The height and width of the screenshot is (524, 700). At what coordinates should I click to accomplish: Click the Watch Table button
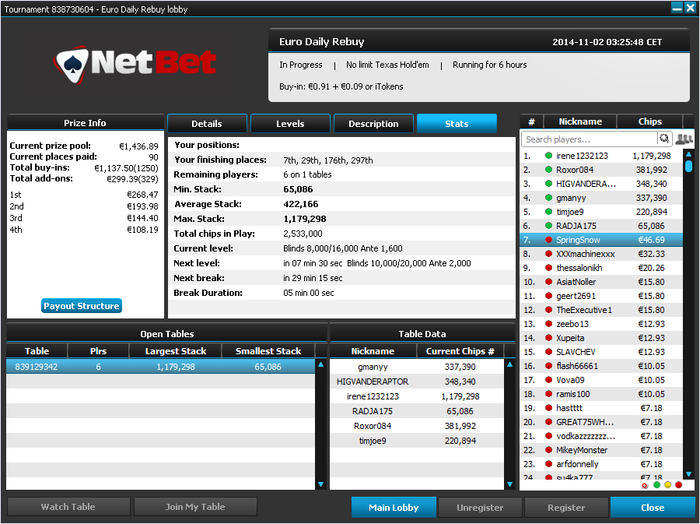click(x=68, y=507)
